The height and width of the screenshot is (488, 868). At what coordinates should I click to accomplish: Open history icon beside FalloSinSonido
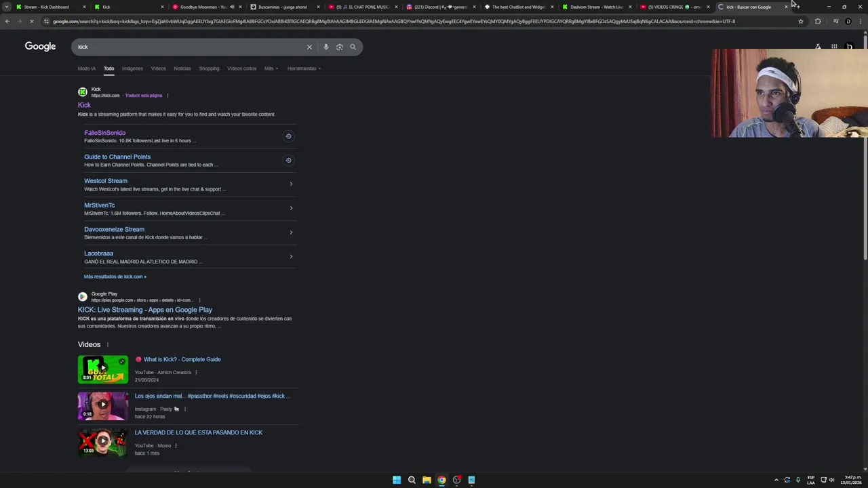(x=288, y=136)
